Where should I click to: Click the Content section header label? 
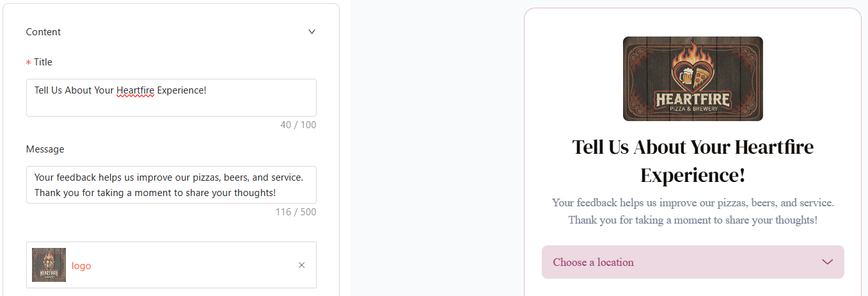pyautogui.click(x=43, y=32)
